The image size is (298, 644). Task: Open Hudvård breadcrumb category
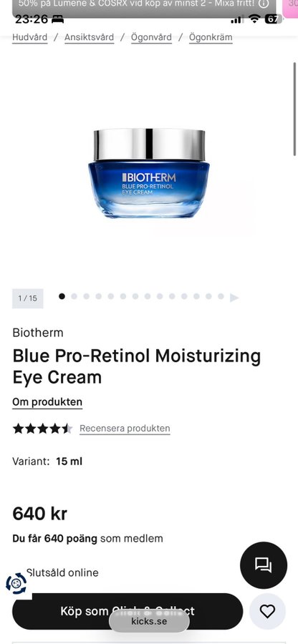pyautogui.click(x=29, y=37)
